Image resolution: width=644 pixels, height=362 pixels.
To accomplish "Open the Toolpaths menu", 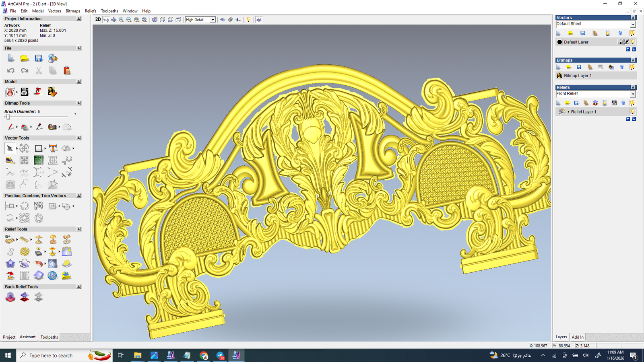I will coord(109,11).
